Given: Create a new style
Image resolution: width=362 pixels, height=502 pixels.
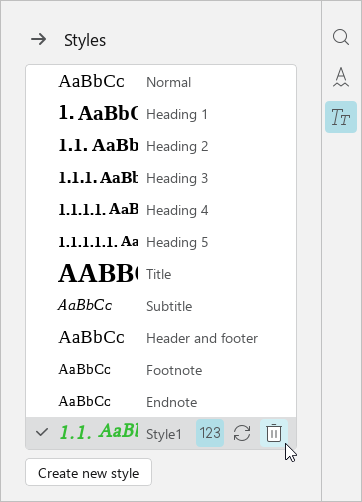Looking at the screenshot, I should 88,473.
